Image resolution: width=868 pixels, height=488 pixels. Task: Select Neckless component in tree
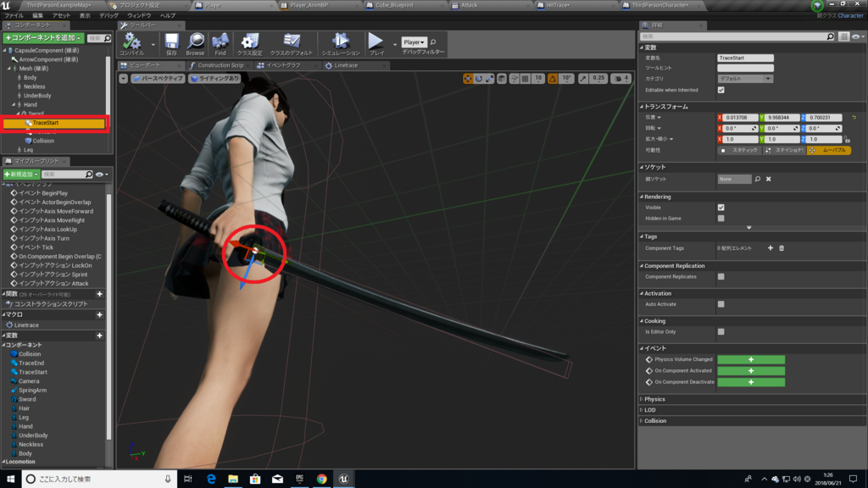(x=34, y=86)
